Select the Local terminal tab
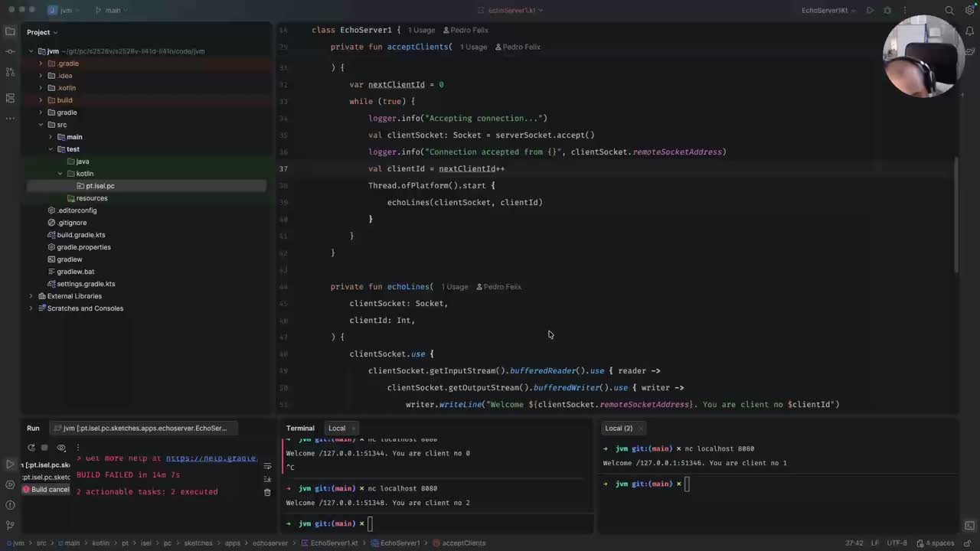Image resolution: width=980 pixels, height=551 pixels. [337, 429]
